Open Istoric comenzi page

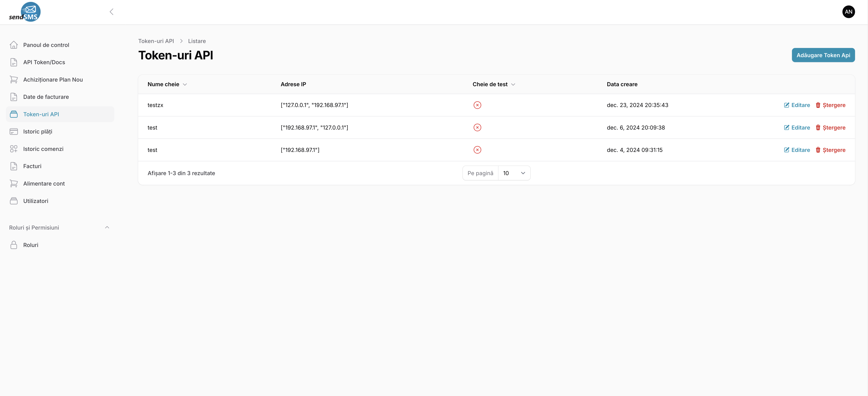[60, 149]
